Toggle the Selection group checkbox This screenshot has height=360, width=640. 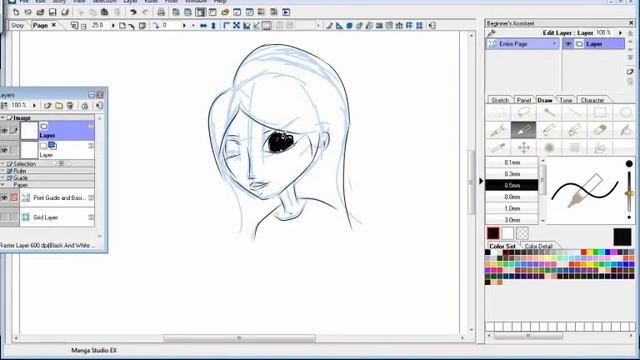[9, 164]
